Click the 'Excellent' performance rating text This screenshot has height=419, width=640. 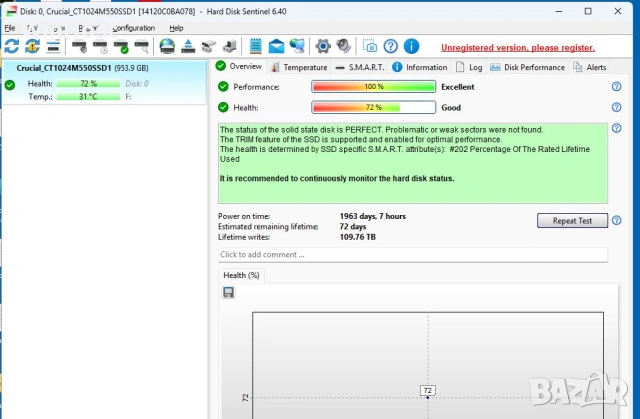click(x=458, y=87)
